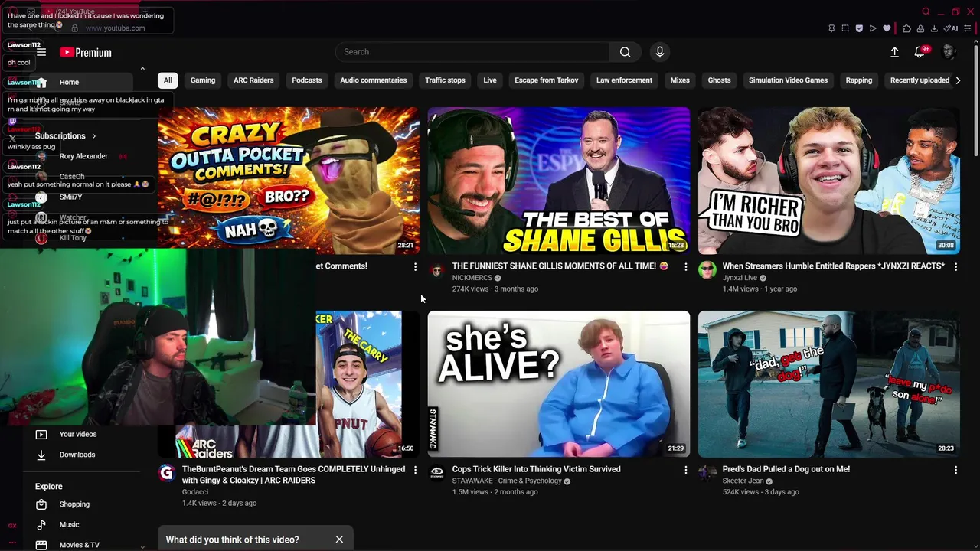Open the browser AI assistant icon
Image resolution: width=980 pixels, height=551 pixels.
coord(951,28)
